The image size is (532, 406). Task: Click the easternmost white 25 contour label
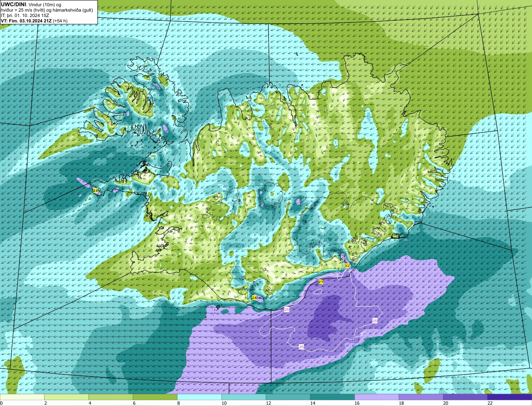pos(375,321)
